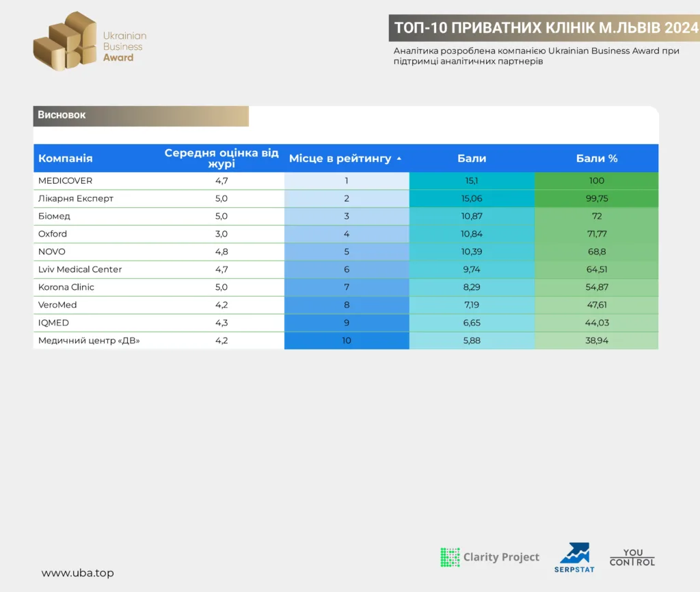Screen dimensions: 700x592
Task: Click the 38,94 percent cell
Action: coord(597,340)
